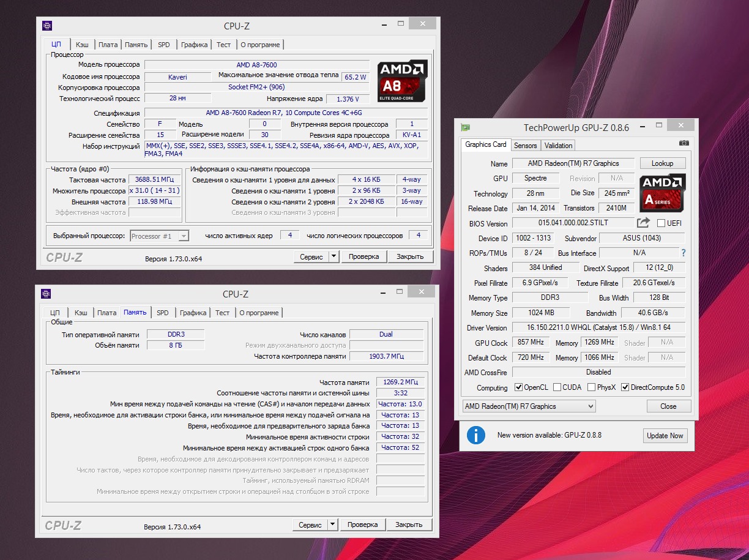Open Кэш tab in bottom CPU-Z window
Viewport: 749px width, 560px height.
point(81,313)
